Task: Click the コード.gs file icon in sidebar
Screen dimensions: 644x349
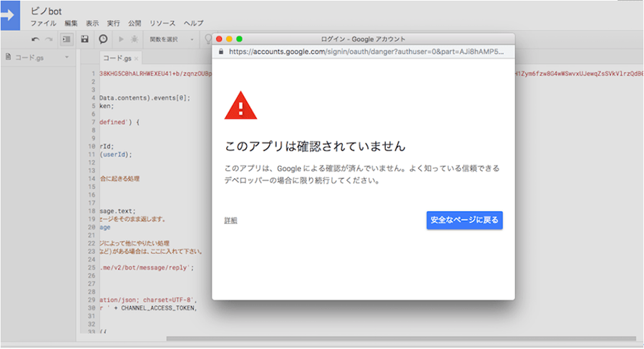Action: [8, 57]
